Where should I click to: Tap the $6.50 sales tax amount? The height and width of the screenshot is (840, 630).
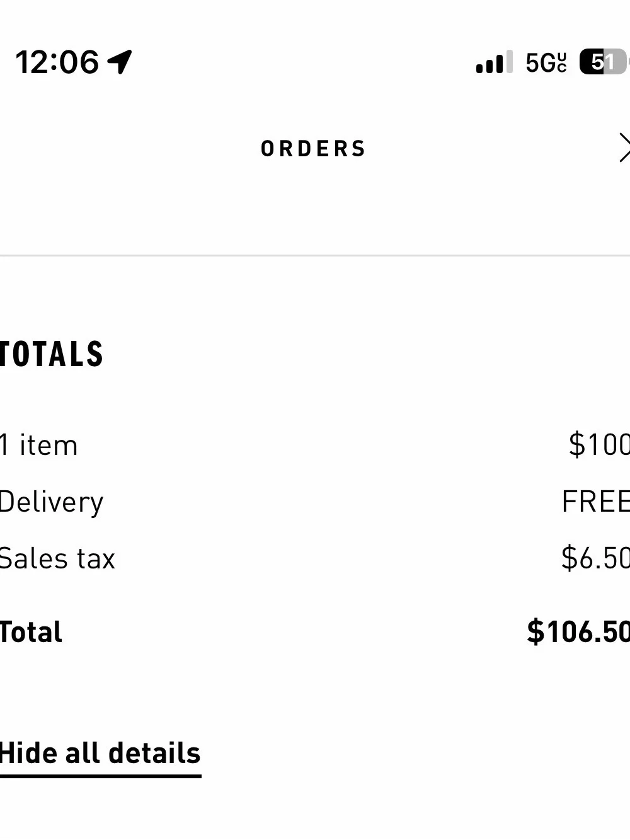pos(595,558)
